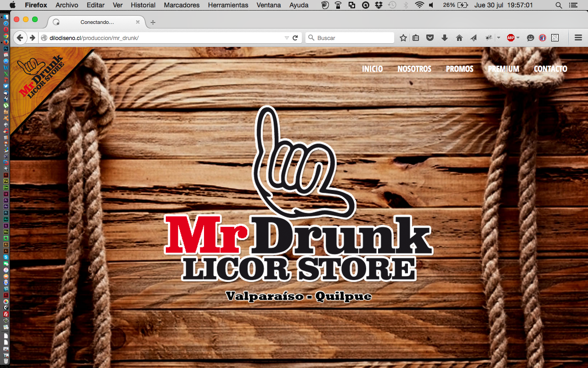Open the NOSOTROS page link
This screenshot has height=368, width=588.
[x=414, y=69]
